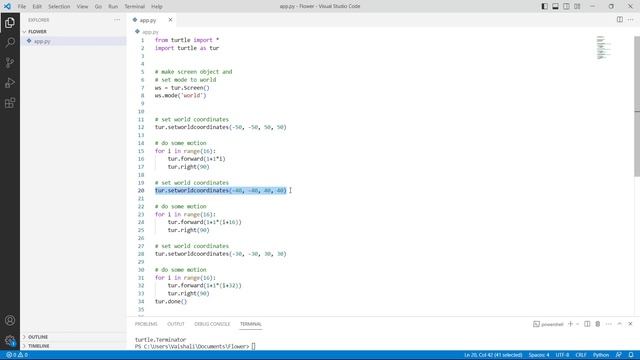Open the Run and Debug view
The height and width of the screenshot is (360, 640).
[x=10, y=82]
